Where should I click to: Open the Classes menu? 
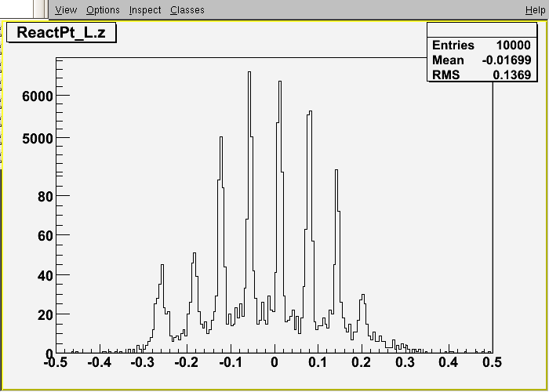(x=187, y=10)
